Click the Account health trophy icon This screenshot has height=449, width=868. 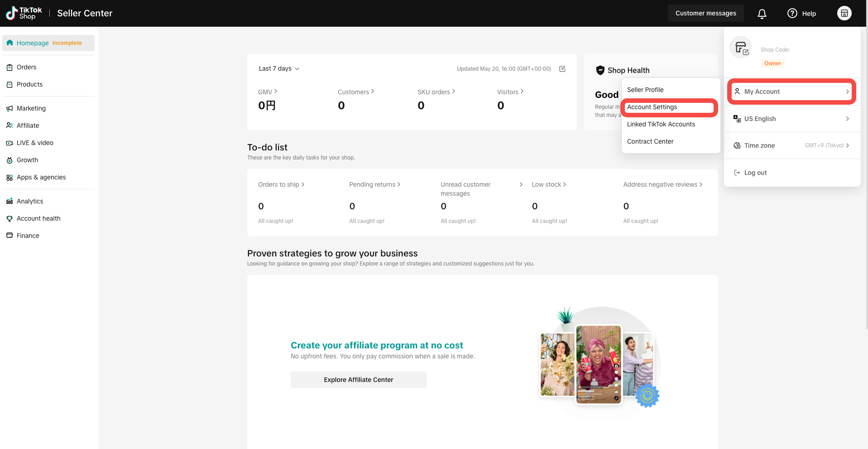[x=10, y=218]
